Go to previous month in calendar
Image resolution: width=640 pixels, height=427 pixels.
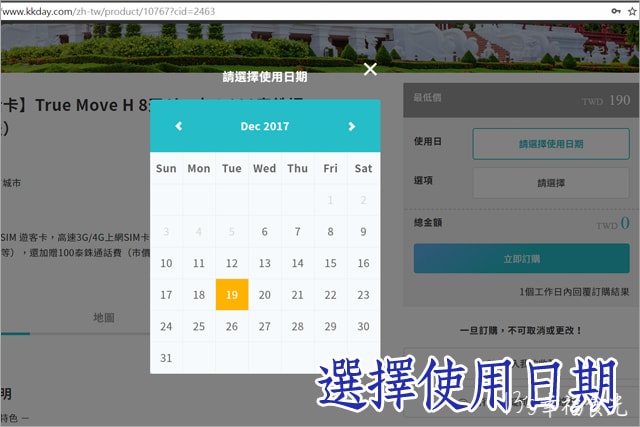coord(179,126)
